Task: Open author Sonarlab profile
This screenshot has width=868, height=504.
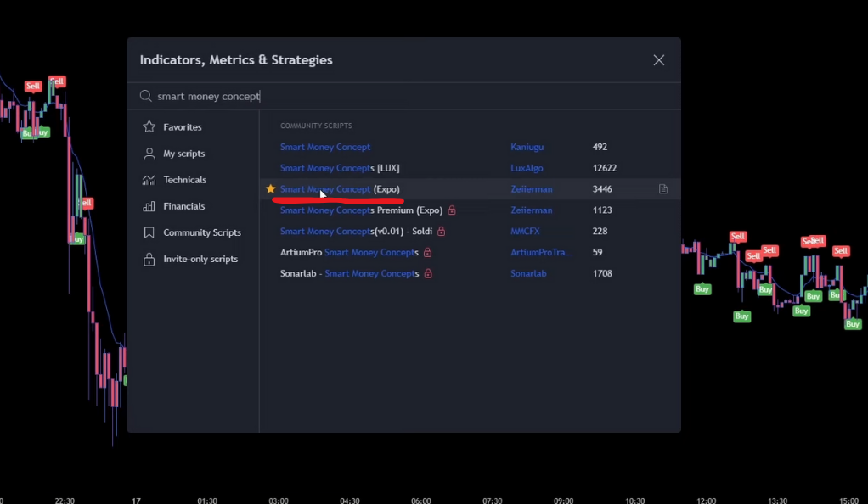Action: [x=528, y=273]
